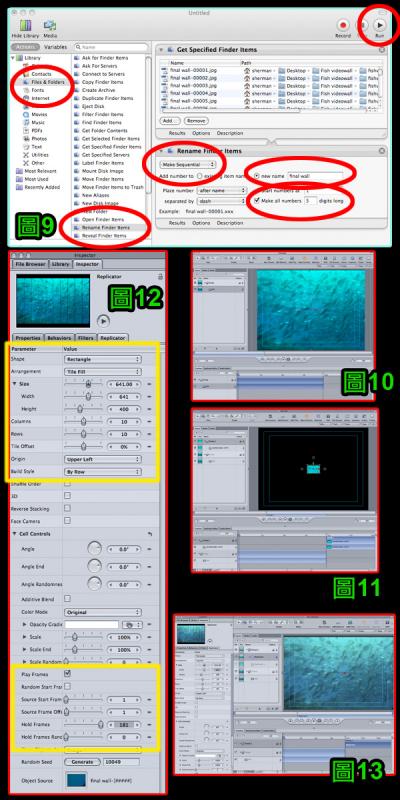Enable Additive Blend checkbox
400x800 pixels.
pyautogui.click(x=67, y=598)
